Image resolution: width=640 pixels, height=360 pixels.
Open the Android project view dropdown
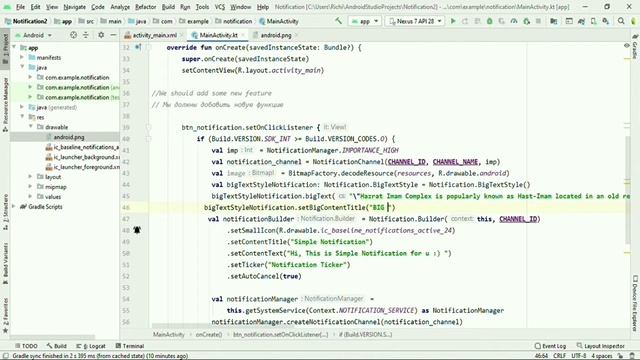click(33, 35)
